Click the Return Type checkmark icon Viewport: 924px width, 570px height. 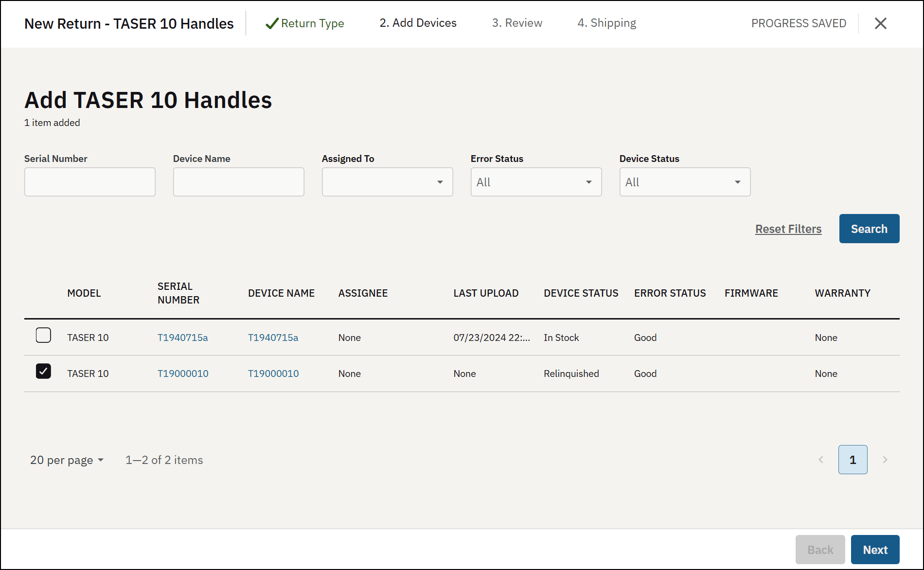click(x=272, y=23)
